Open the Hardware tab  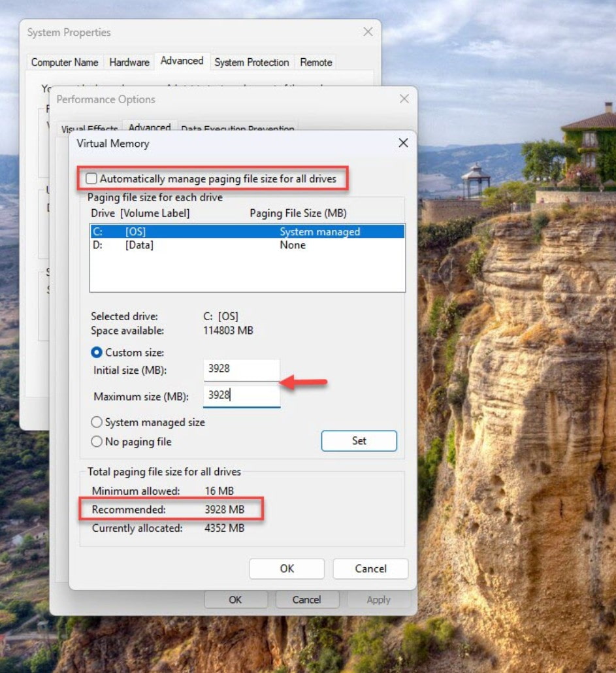click(129, 63)
